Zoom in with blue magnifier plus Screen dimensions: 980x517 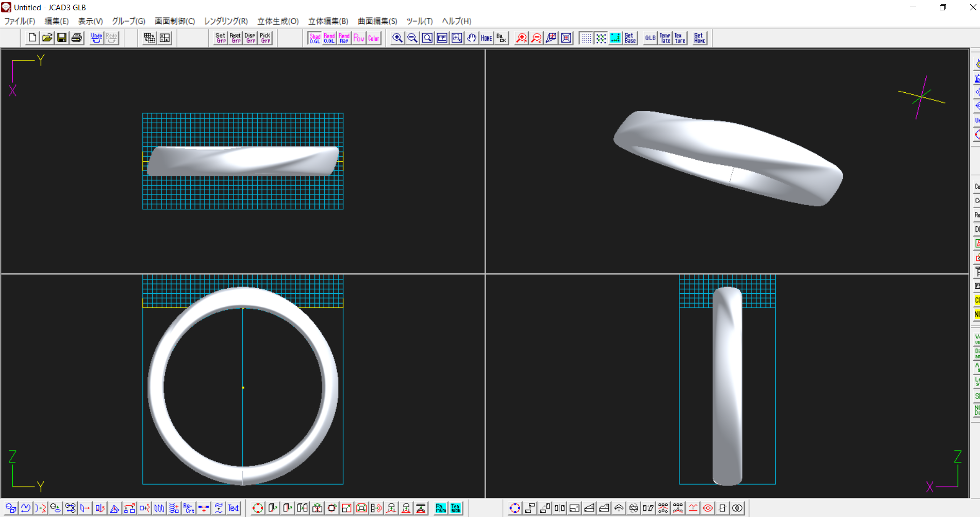click(397, 38)
